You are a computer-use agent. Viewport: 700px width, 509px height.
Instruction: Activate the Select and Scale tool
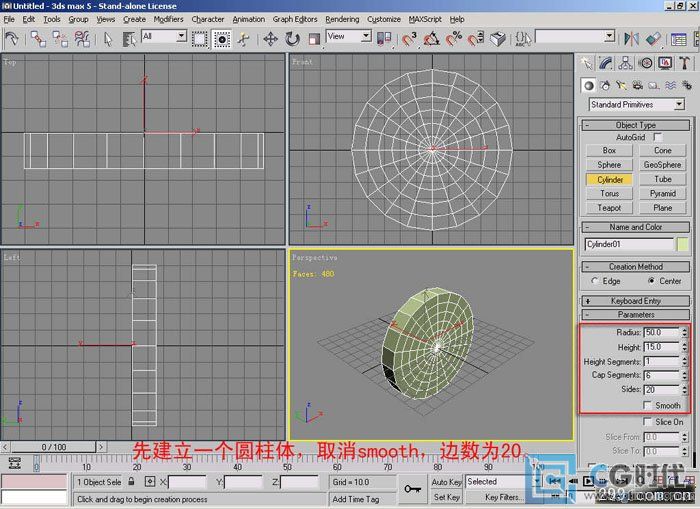[x=314, y=39]
